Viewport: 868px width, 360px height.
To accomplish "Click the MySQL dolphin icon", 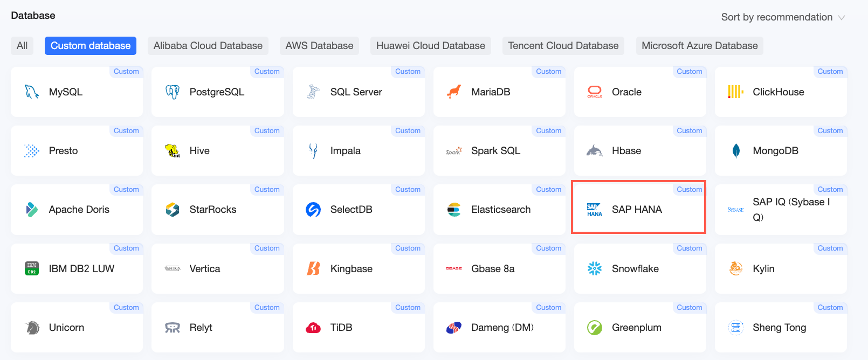I will [x=32, y=92].
